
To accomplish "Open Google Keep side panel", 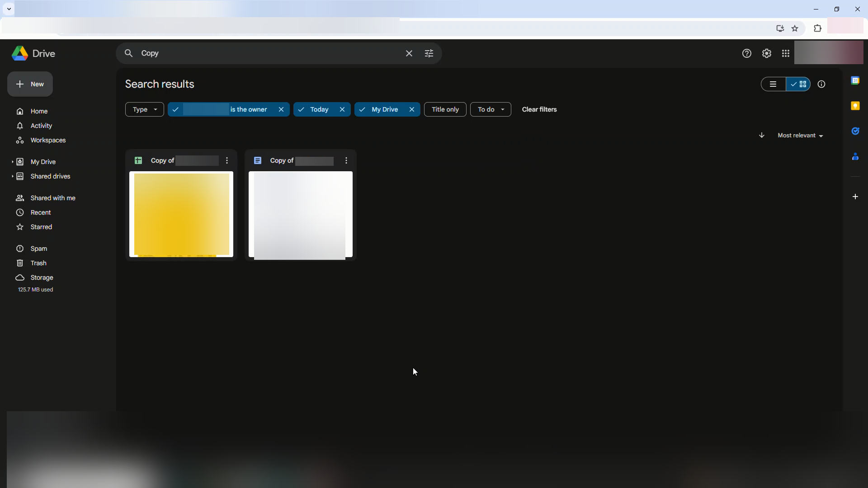I will coord(855,106).
